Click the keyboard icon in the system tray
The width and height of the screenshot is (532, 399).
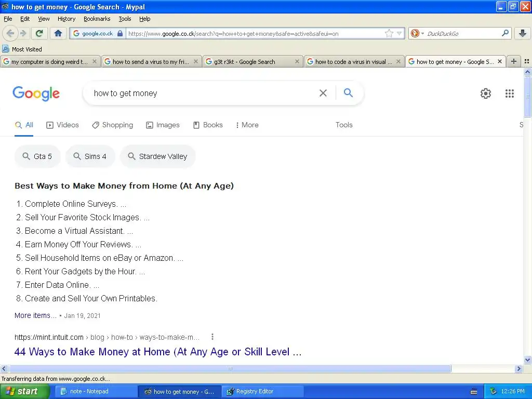[x=474, y=392]
